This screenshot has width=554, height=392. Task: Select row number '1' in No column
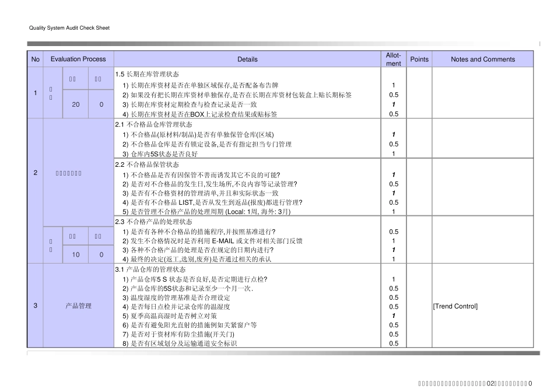click(x=36, y=93)
